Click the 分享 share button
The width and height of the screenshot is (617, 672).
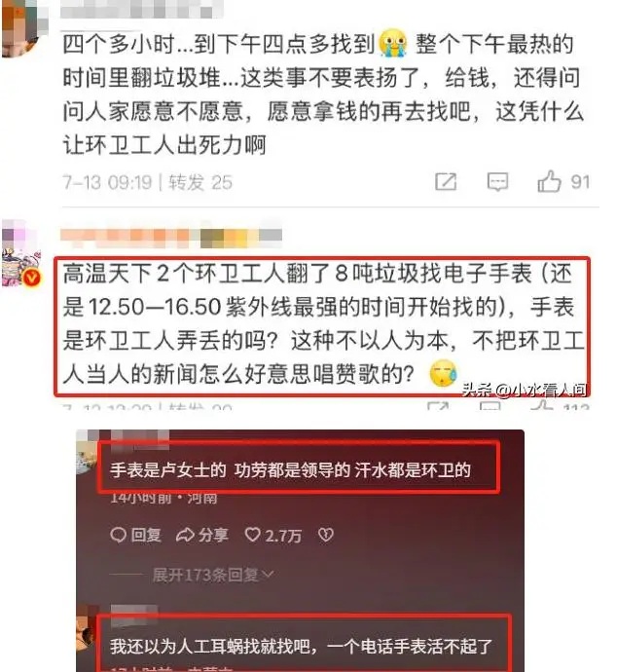tap(202, 535)
